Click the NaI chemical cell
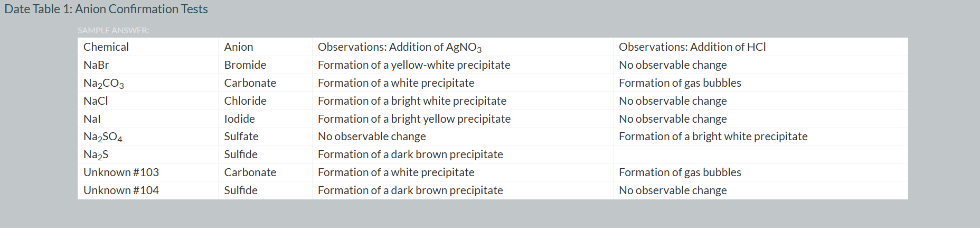 (92, 119)
